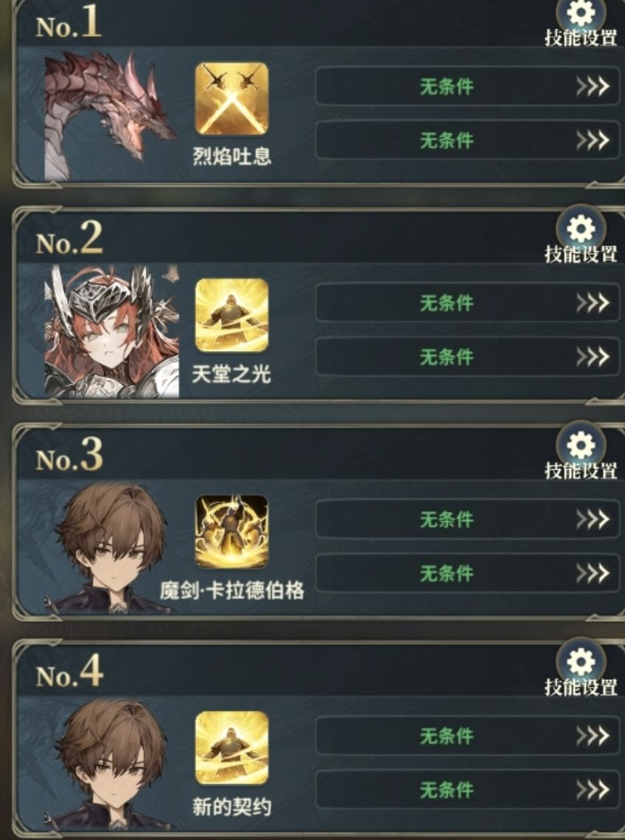
Task: Expand first 无条件 condition in No.4
Action: tap(467, 735)
